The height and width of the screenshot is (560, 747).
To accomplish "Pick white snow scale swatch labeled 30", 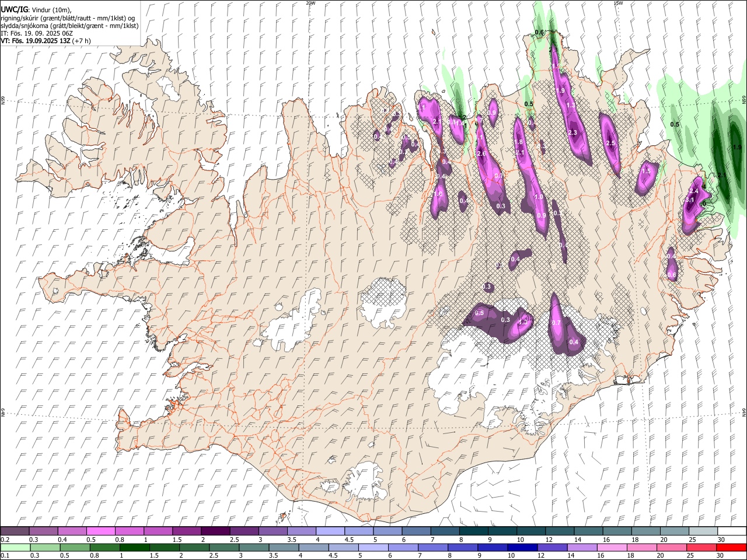I will [732, 531].
